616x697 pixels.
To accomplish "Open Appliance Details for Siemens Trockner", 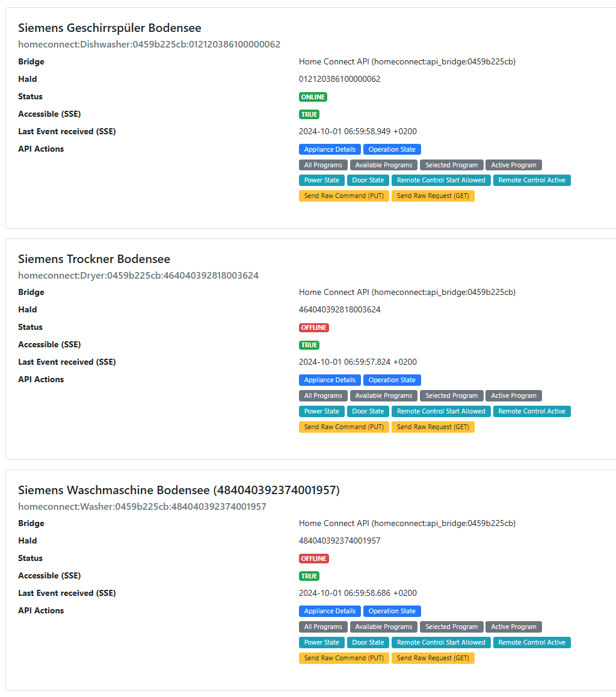I will [x=330, y=380].
